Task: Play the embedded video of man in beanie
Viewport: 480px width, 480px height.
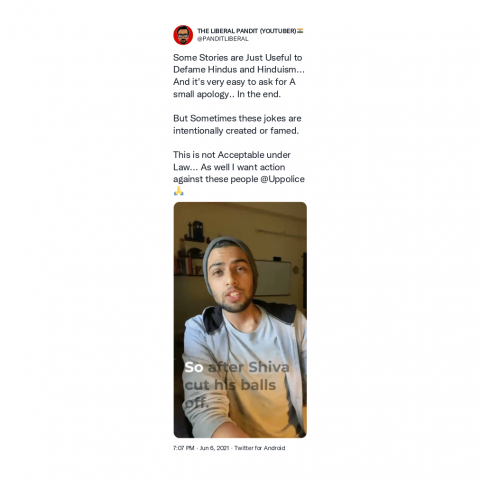Action: [x=240, y=320]
